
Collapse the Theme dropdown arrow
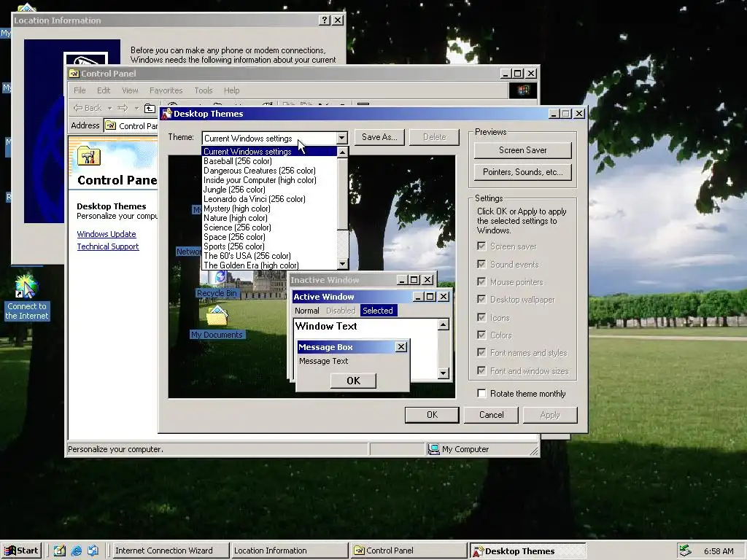(341, 138)
